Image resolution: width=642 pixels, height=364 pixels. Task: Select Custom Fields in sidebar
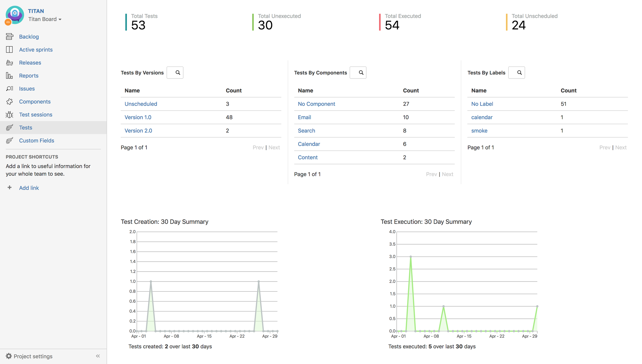point(36,140)
